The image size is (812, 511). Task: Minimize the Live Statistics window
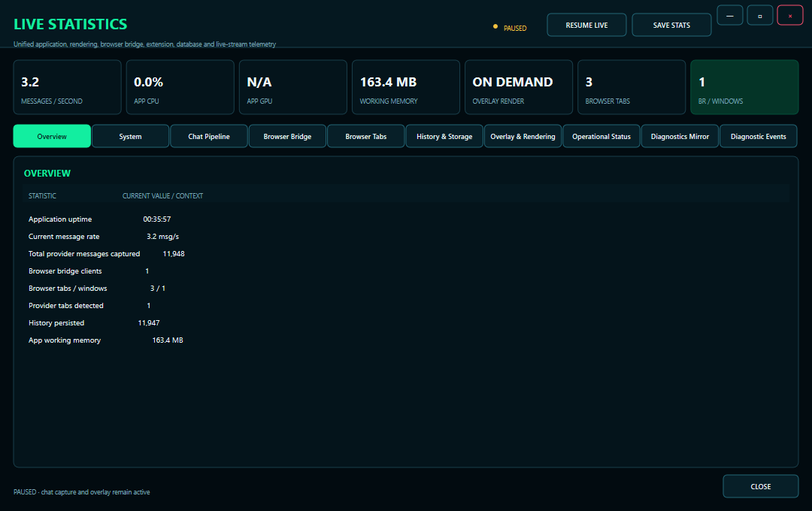pos(730,16)
